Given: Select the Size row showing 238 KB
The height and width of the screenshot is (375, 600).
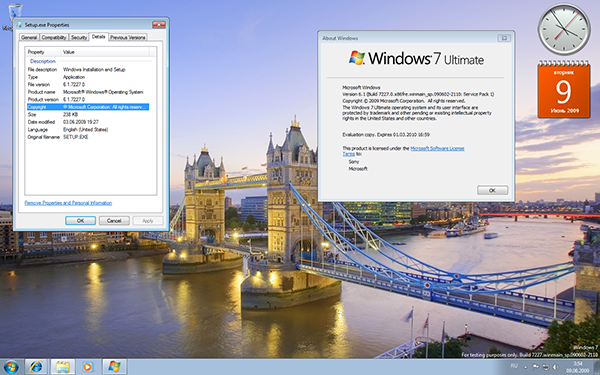Looking at the screenshot, I should (88, 114).
